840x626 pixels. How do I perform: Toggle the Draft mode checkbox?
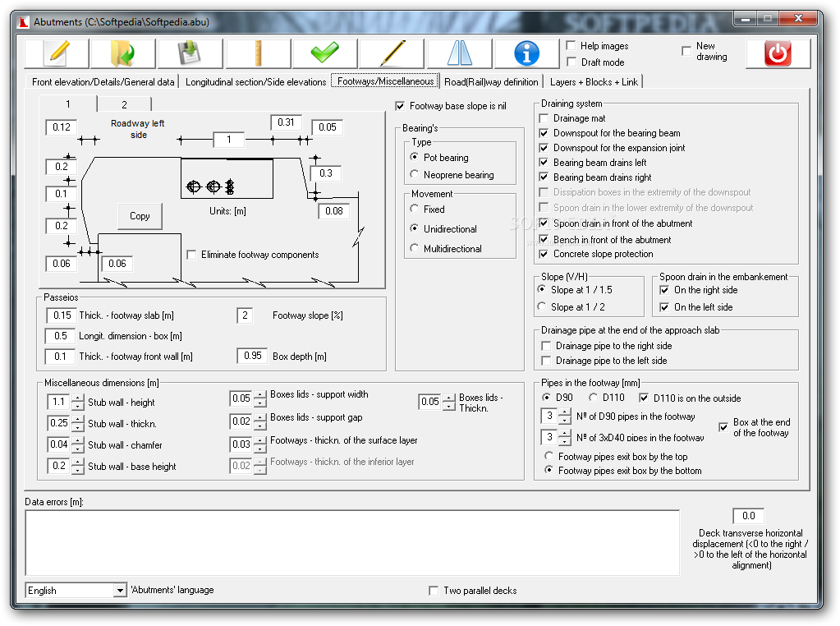tap(571, 62)
